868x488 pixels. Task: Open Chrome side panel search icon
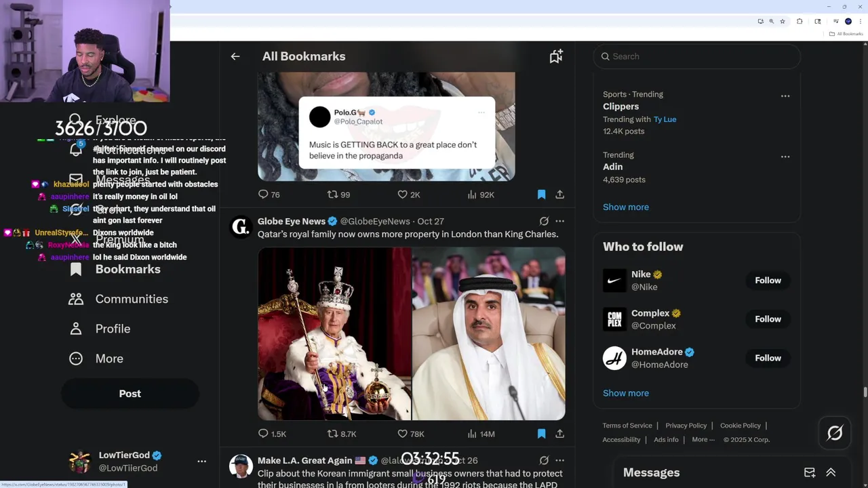click(x=819, y=21)
